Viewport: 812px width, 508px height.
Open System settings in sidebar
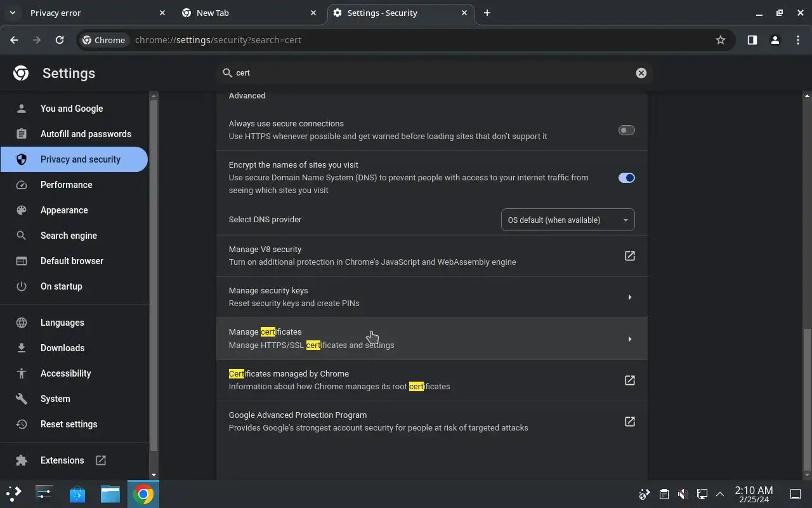coord(74,399)
